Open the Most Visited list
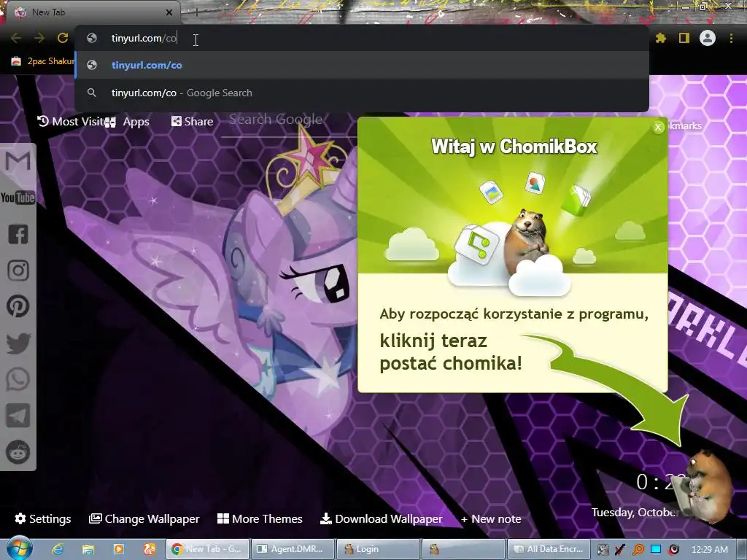747x560 pixels. coord(71,122)
